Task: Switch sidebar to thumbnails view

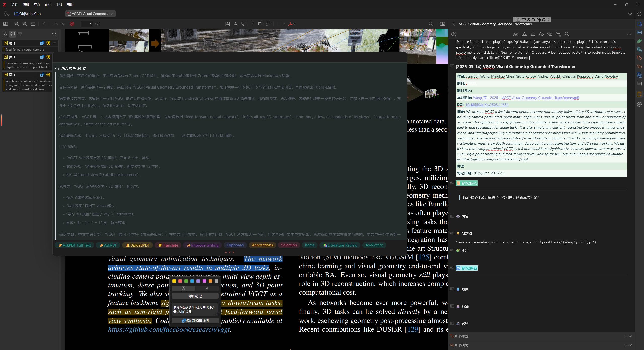Action: [6, 34]
